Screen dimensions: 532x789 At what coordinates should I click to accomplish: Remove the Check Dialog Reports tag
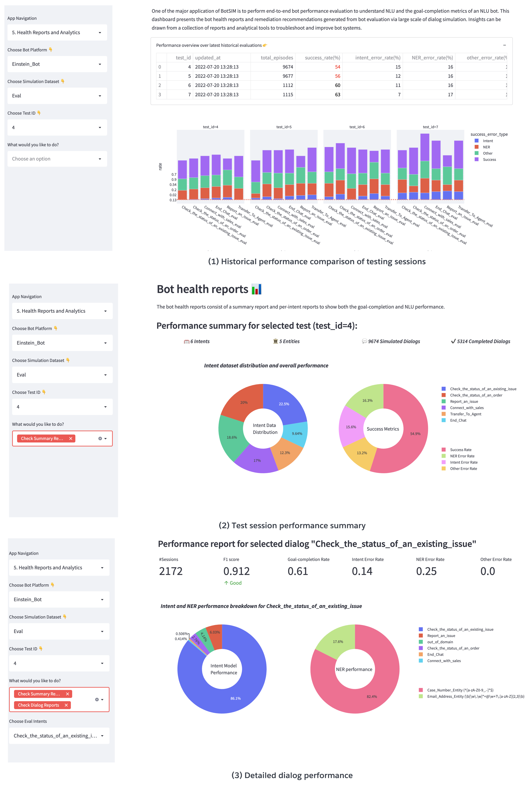coord(66,705)
